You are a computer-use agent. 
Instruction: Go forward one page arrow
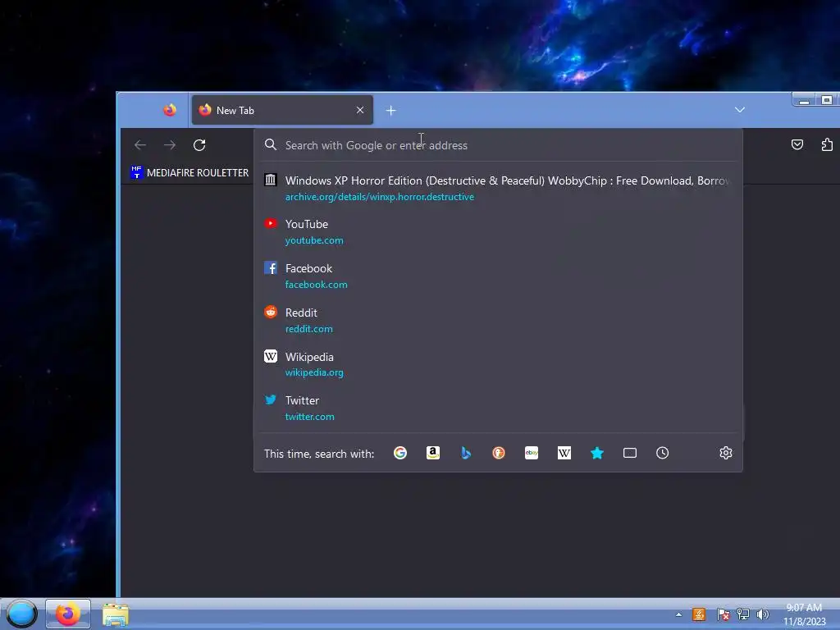[x=170, y=145]
